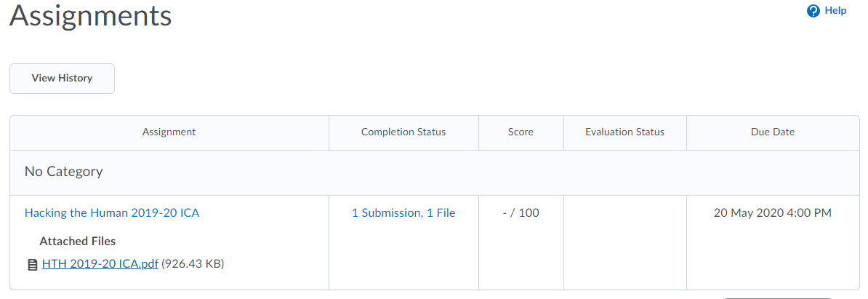Click the 20 May 2020 due date

pyautogui.click(x=773, y=213)
